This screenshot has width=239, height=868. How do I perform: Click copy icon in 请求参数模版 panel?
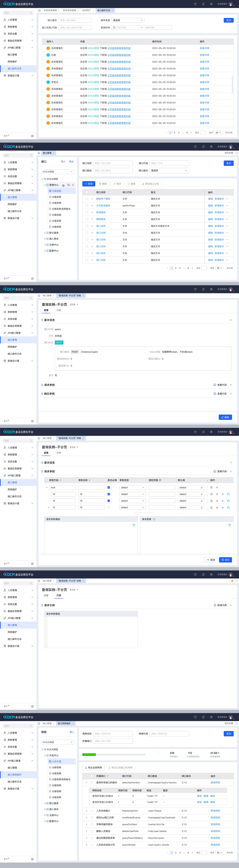pyautogui.click(x=134, y=525)
